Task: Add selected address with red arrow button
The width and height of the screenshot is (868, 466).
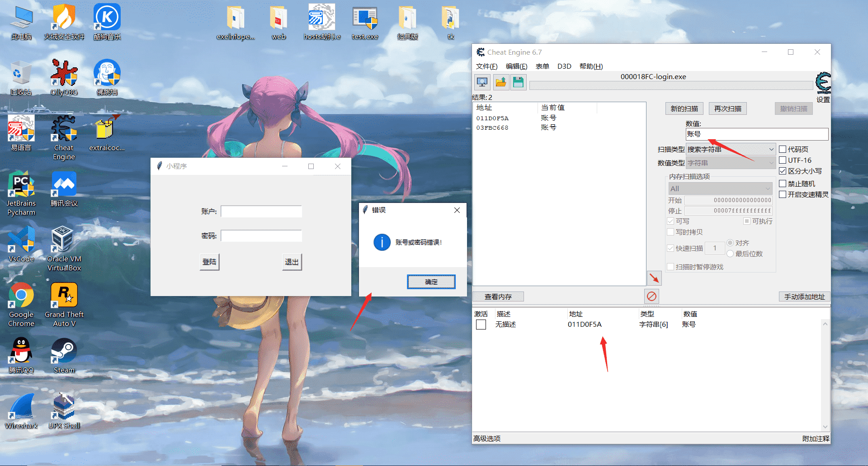Action: [654, 278]
